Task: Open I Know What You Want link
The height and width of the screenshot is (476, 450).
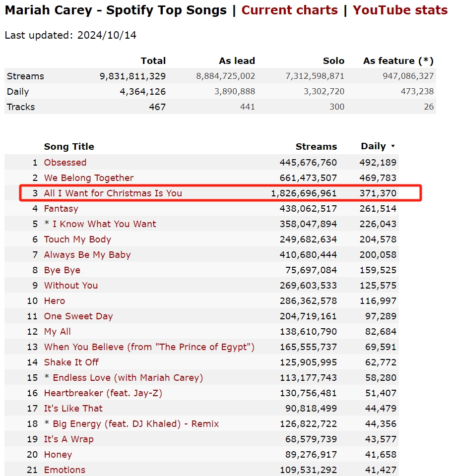Action: [104, 224]
